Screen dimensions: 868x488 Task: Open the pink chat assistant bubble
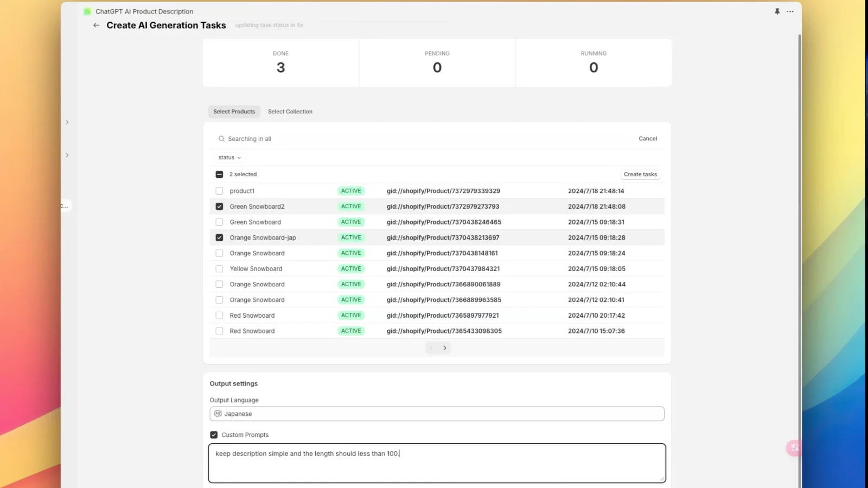pyautogui.click(x=794, y=448)
